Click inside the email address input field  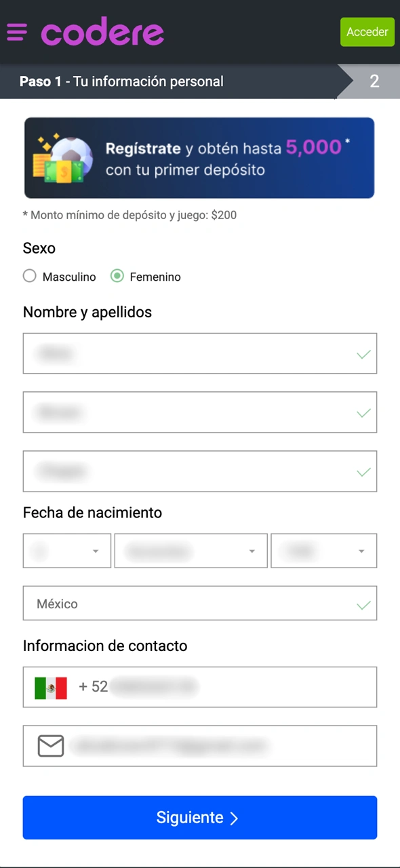pyautogui.click(x=203, y=746)
